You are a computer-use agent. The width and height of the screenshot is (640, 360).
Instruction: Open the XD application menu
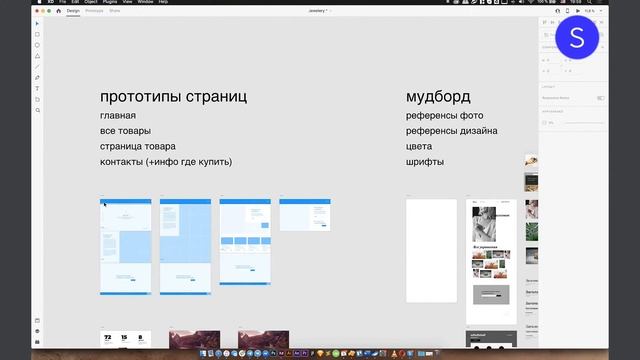click(51, 2)
